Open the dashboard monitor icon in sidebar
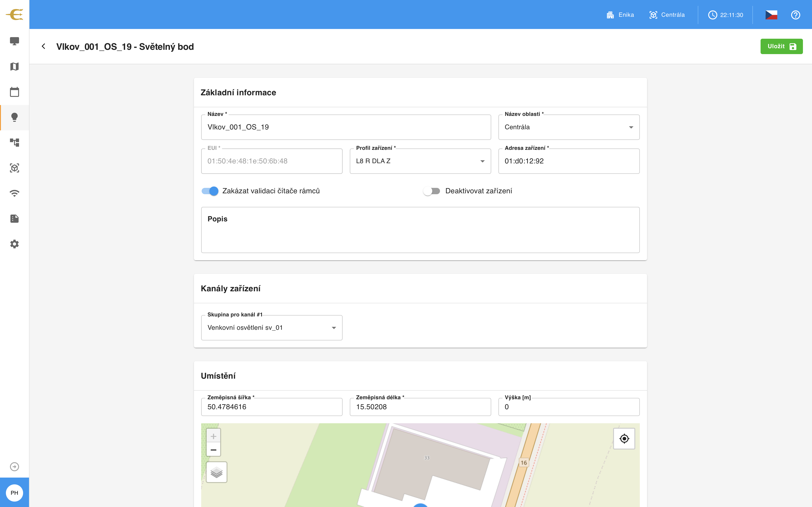This screenshot has width=812, height=507. click(14, 41)
